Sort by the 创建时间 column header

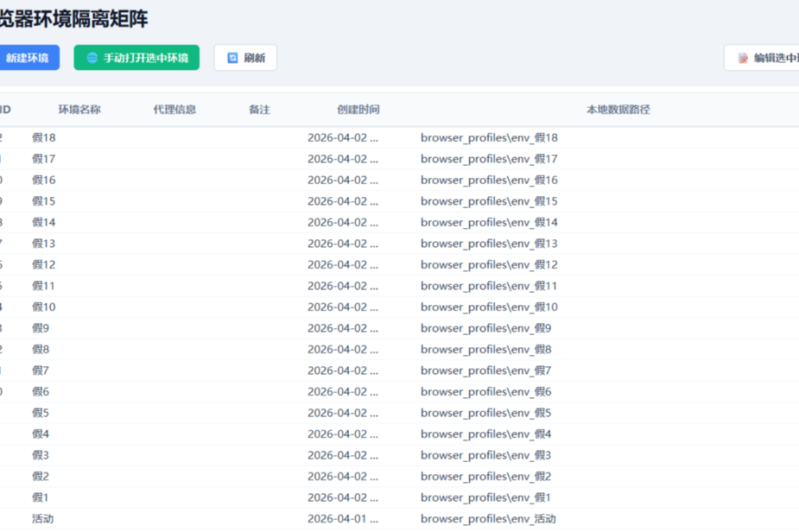(x=358, y=110)
